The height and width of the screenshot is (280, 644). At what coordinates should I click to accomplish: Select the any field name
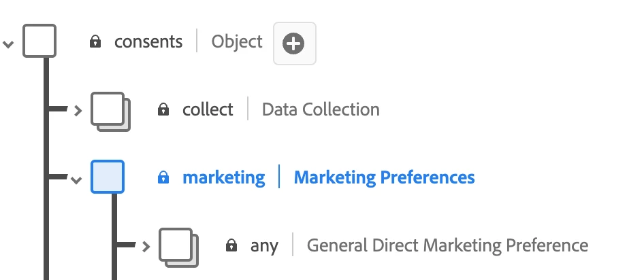[264, 246]
